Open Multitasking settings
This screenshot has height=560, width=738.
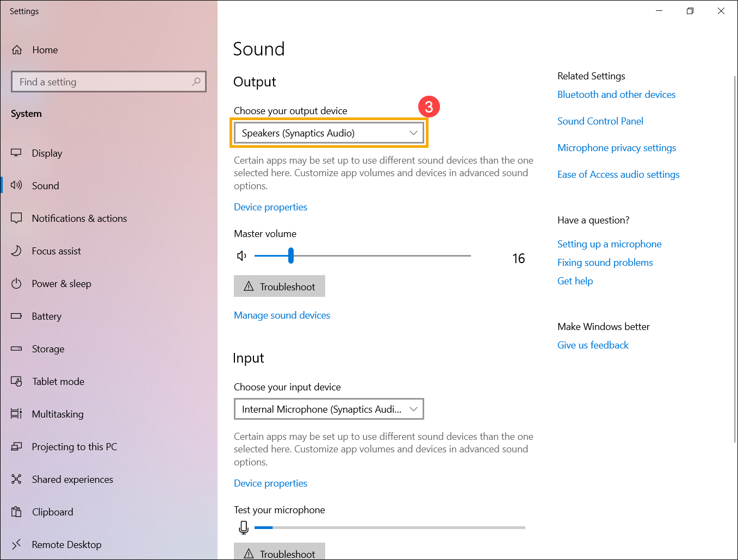tap(109, 414)
